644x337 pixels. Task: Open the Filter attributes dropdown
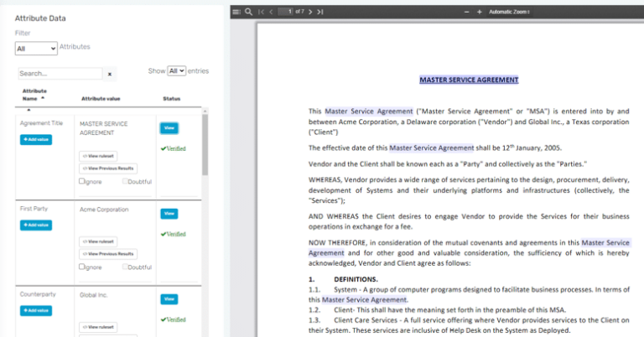[36, 49]
